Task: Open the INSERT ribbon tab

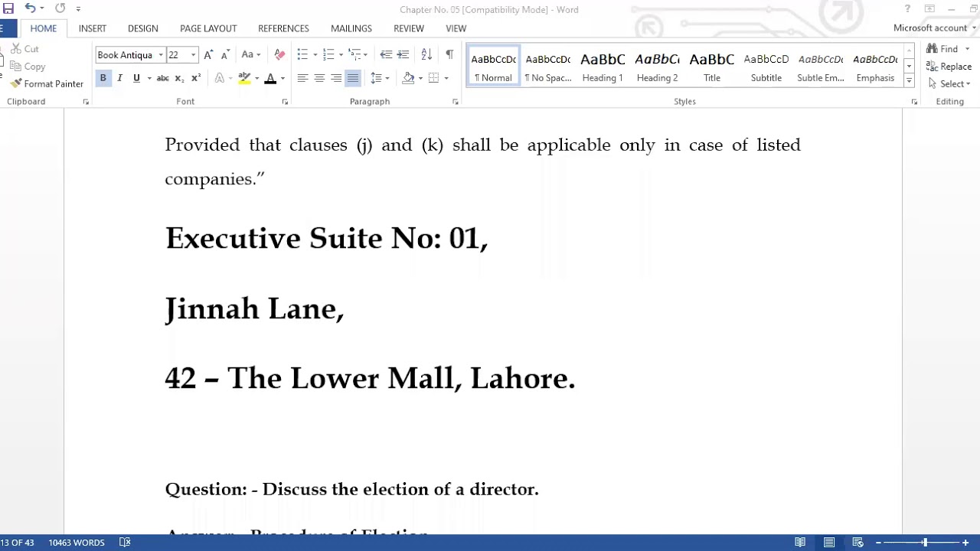Action: pos(93,28)
